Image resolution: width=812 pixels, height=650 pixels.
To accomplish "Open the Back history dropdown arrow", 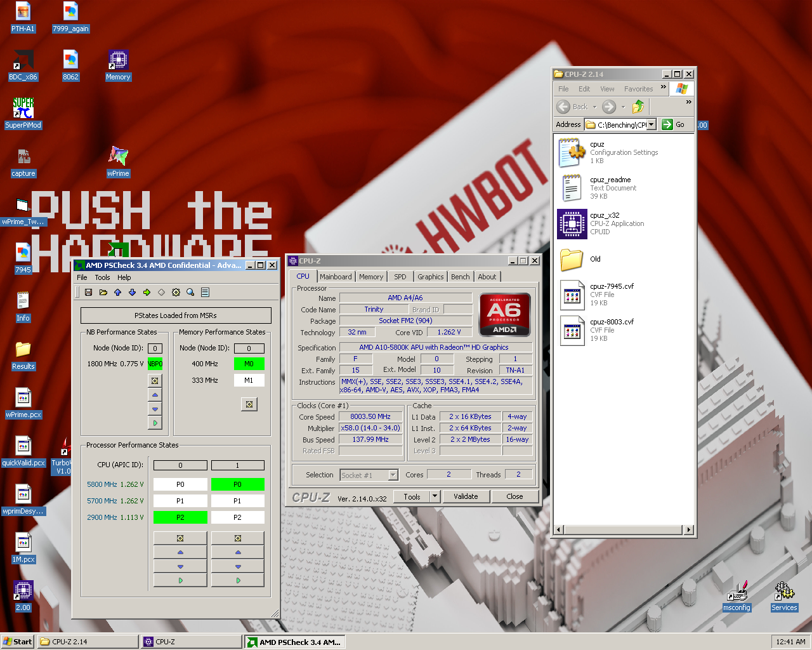I will tap(594, 107).
